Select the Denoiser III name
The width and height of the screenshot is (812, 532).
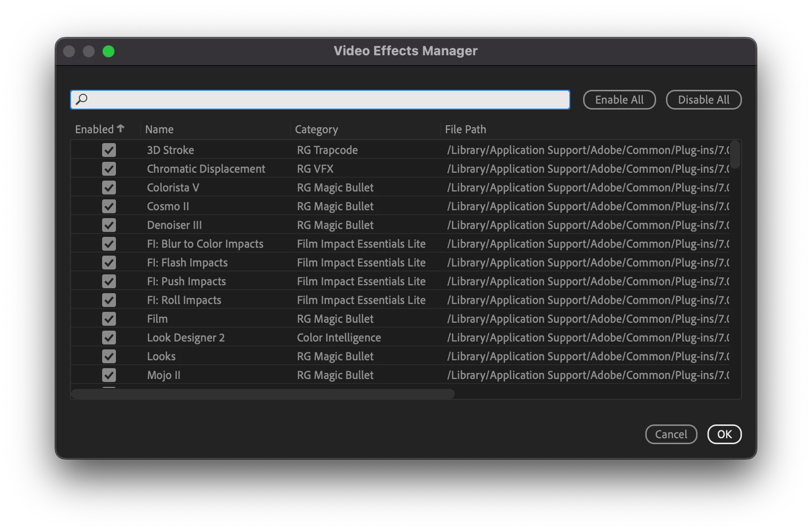174,225
